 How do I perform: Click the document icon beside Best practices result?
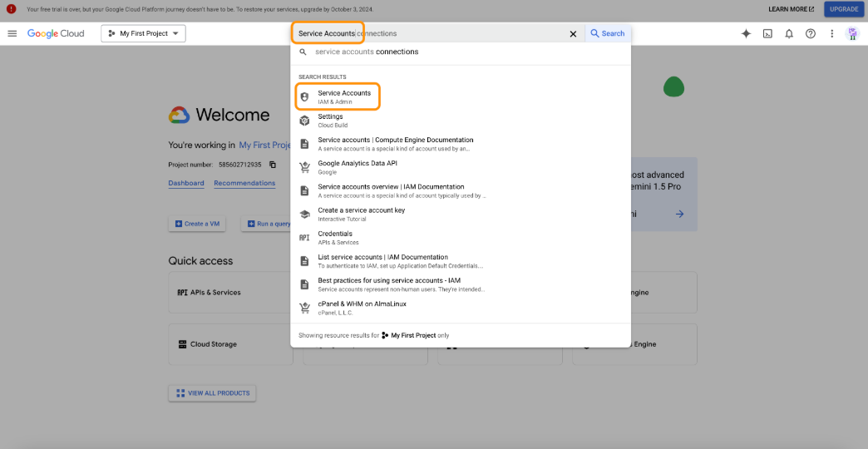click(304, 284)
